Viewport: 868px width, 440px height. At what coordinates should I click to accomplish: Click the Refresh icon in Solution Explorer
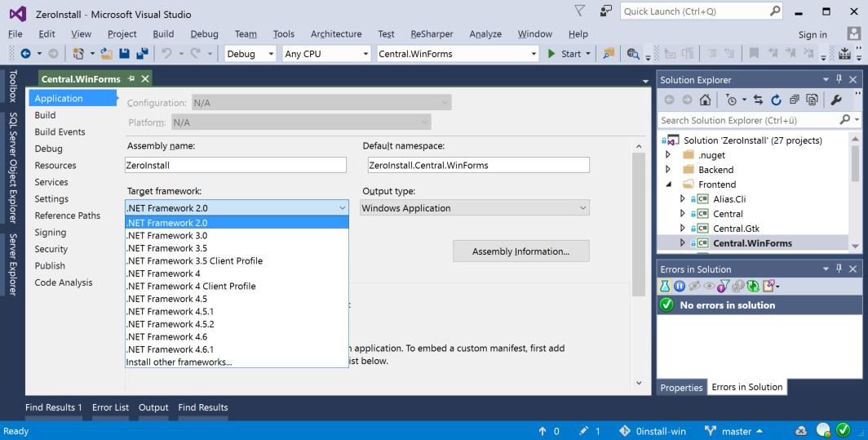[x=776, y=100]
